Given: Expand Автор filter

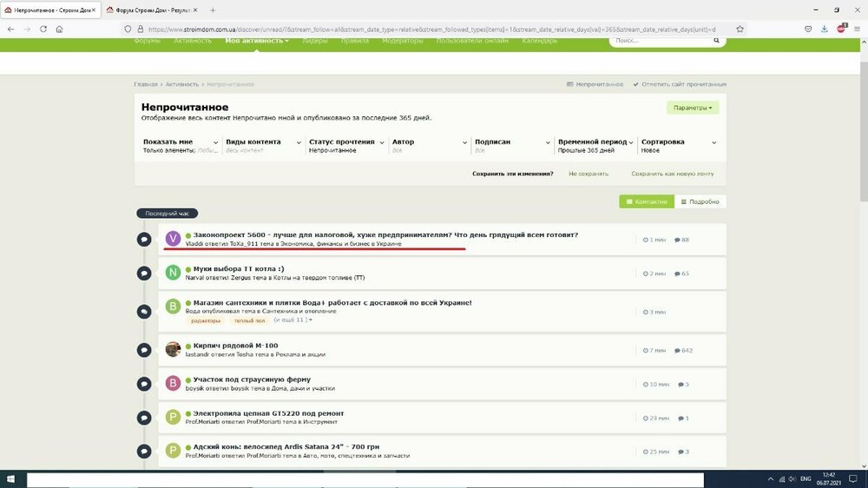Looking at the screenshot, I should click(x=430, y=145).
